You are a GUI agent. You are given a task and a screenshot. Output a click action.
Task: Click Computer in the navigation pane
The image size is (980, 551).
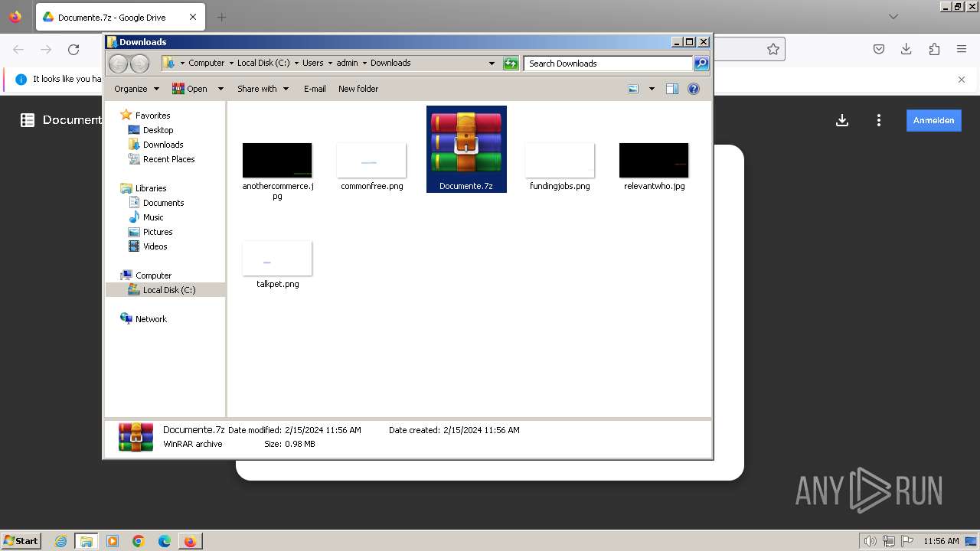(x=153, y=275)
